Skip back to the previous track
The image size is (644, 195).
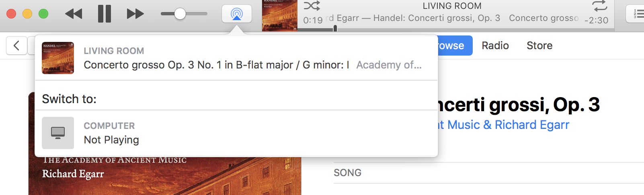coord(74,14)
